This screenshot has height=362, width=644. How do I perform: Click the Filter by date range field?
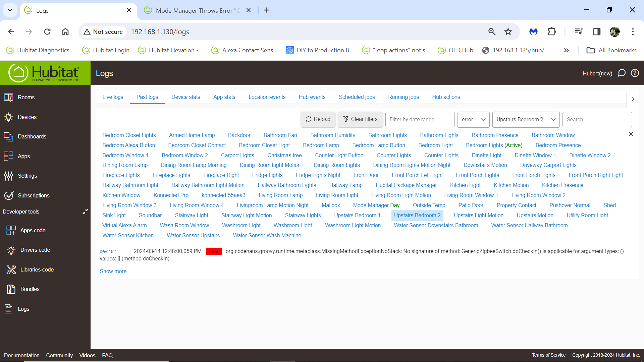[420, 119]
